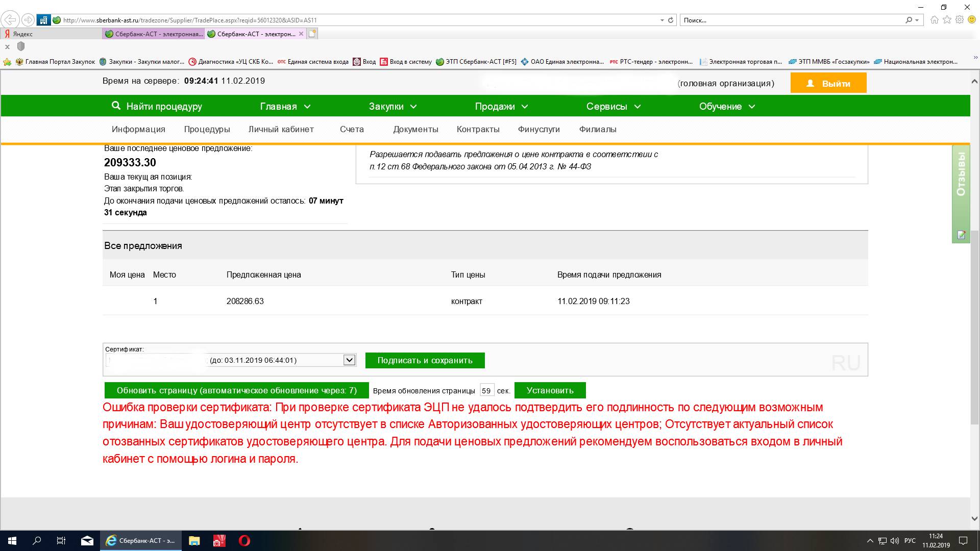
Task: Go to the Контракты section
Action: tap(478, 129)
